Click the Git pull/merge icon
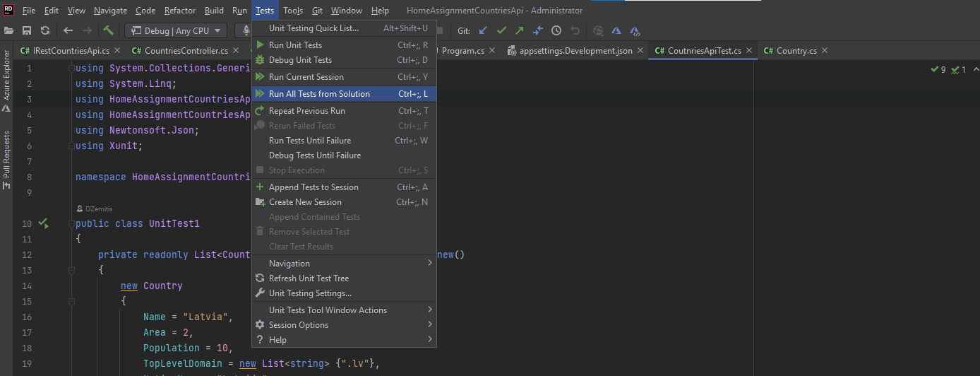Image resolution: width=980 pixels, height=376 pixels. pyautogui.click(x=538, y=30)
